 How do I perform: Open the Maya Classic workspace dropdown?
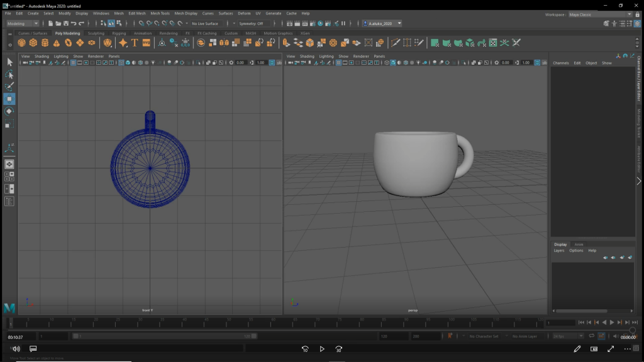[x=597, y=13]
